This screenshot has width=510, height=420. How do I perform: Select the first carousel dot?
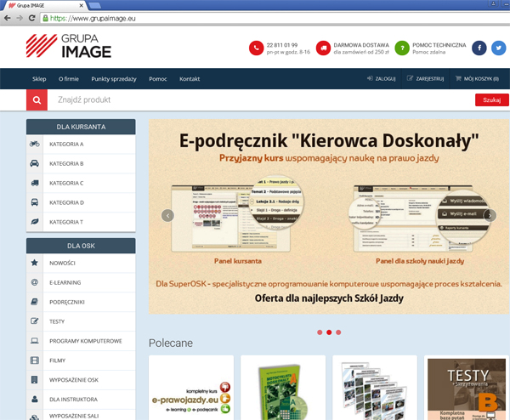(x=320, y=332)
